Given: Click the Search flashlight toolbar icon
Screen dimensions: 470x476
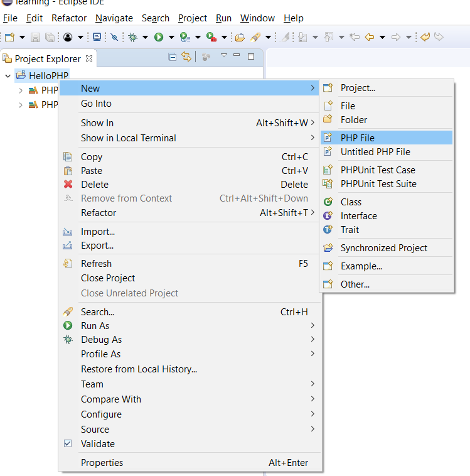Looking at the screenshot, I should (255, 37).
